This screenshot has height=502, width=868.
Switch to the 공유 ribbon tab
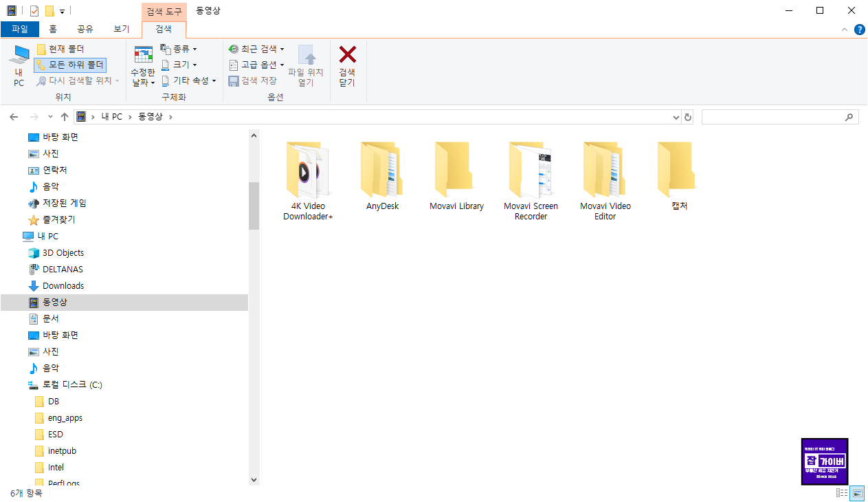[x=85, y=29]
